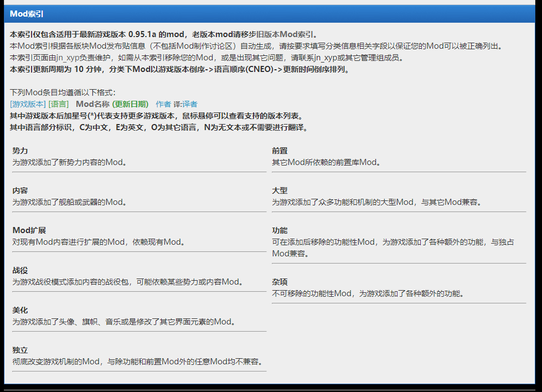Open the Mod扩展 category section

28,230
